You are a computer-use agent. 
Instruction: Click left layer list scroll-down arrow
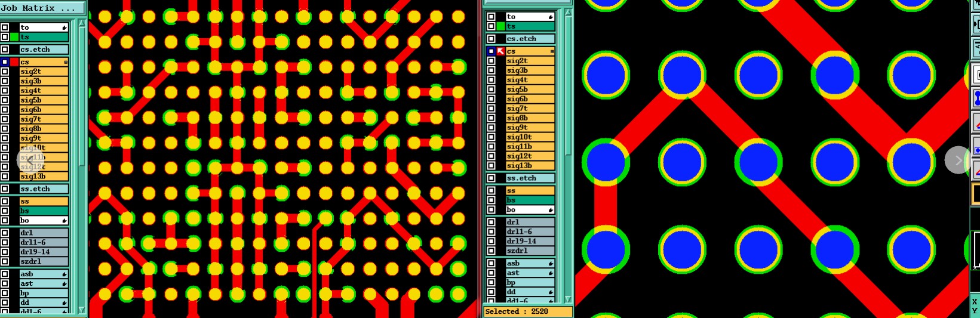point(82,310)
